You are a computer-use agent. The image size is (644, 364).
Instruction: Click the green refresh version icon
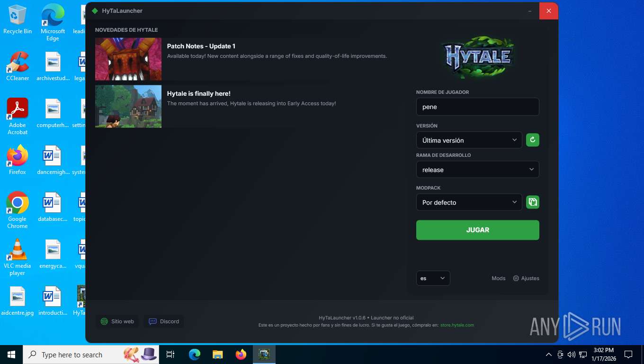tap(533, 140)
